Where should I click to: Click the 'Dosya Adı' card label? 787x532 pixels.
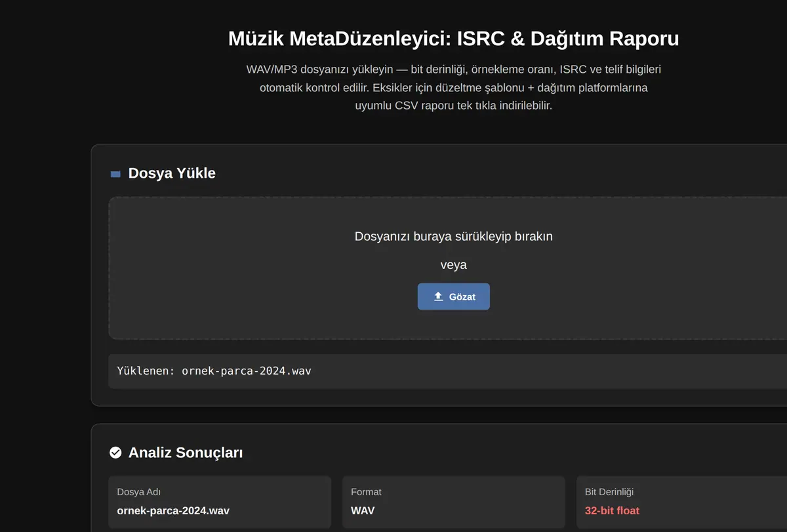138,492
